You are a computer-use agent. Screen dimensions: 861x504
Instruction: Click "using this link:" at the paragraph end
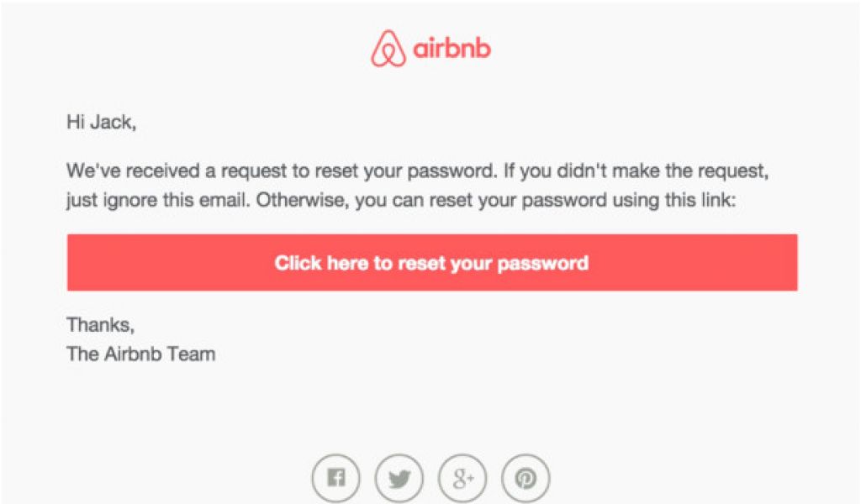tap(674, 200)
